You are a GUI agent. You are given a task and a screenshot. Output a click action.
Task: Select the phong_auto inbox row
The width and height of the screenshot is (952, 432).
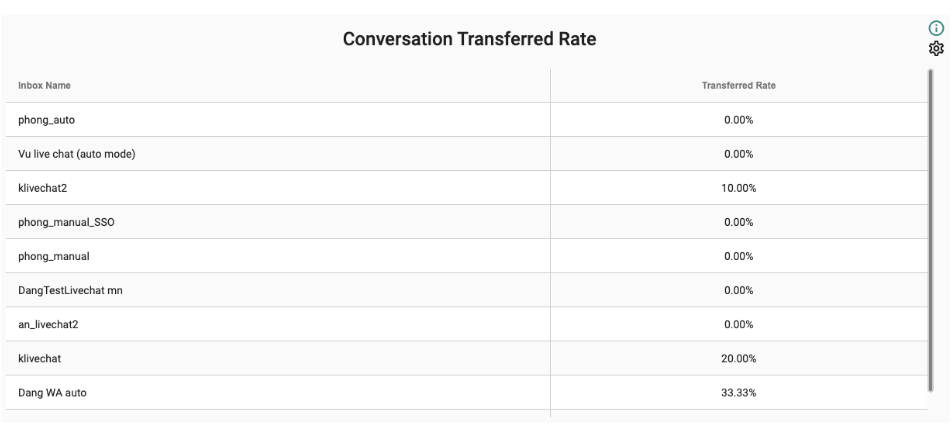pyautogui.click(x=466, y=120)
